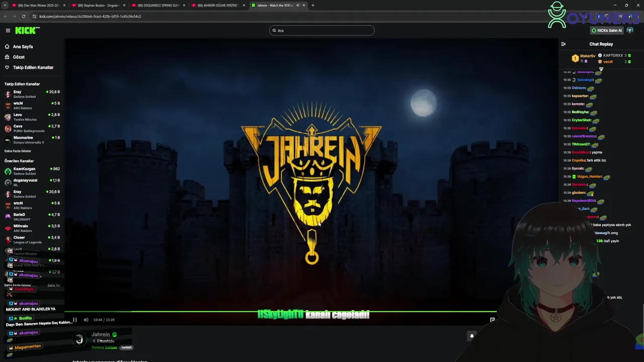Open the first Eray followed channel
Screen dimensions: 644x362
click(32, 94)
